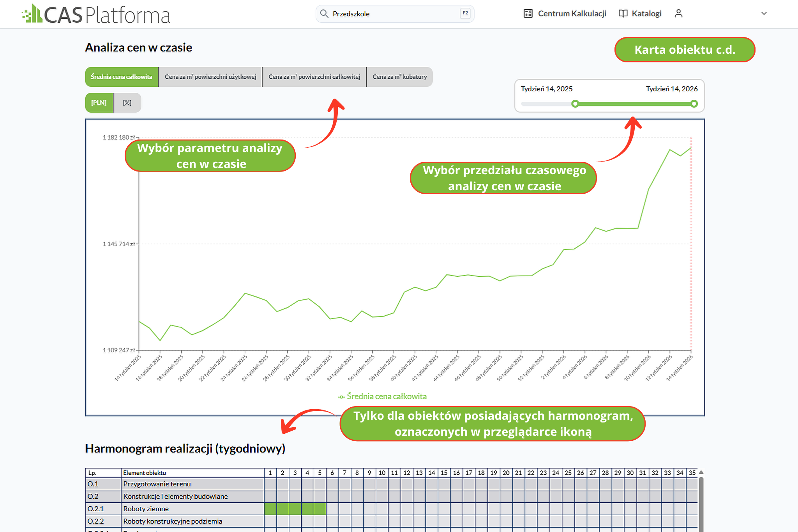Expand the account dropdown chevron
This screenshot has width=798, height=532.
(764, 13)
